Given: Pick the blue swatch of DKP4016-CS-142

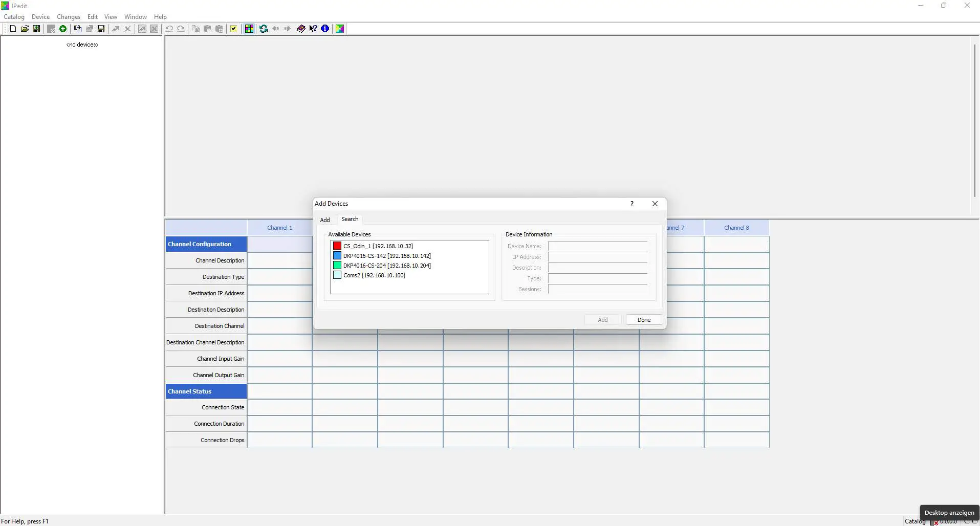Looking at the screenshot, I should coord(337,256).
